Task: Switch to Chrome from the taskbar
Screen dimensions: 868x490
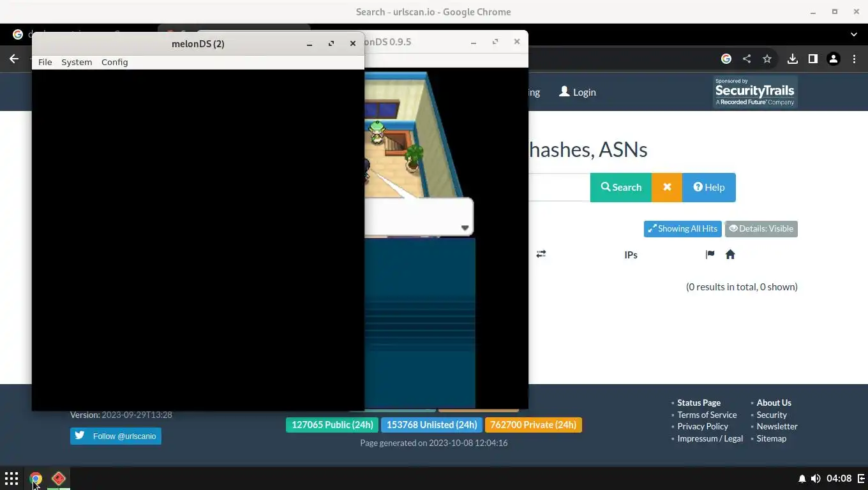Action: tap(36, 479)
